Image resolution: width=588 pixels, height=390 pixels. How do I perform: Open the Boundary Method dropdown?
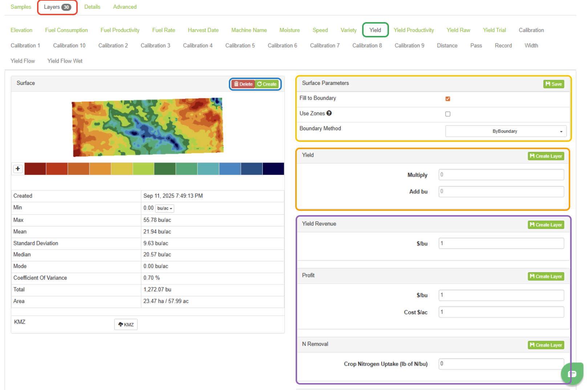tap(506, 131)
